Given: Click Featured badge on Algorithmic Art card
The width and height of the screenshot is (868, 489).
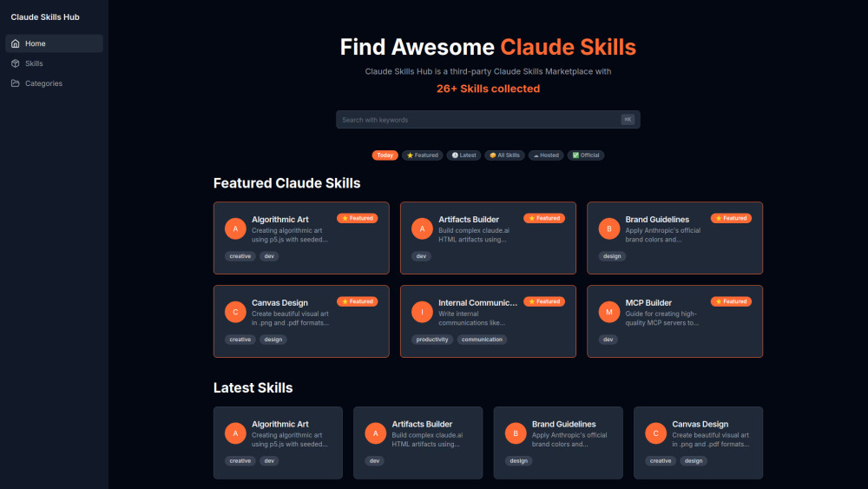Looking at the screenshot, I should 357,218.
